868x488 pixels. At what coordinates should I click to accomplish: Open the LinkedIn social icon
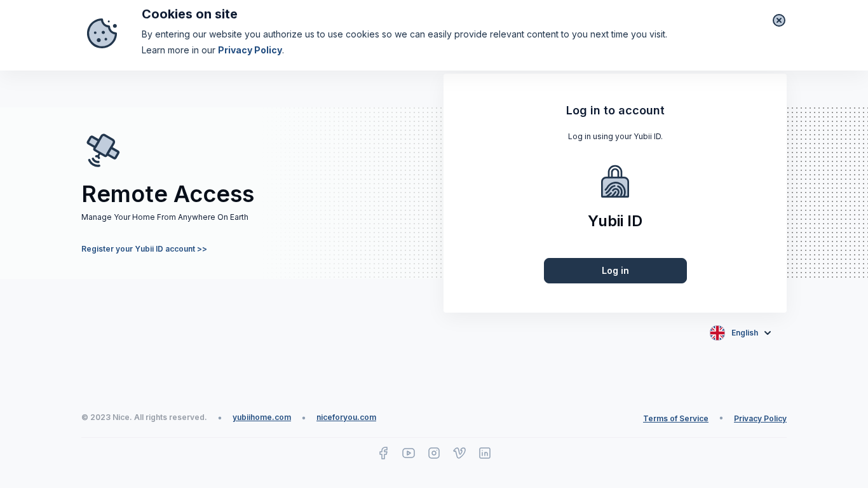485,453
